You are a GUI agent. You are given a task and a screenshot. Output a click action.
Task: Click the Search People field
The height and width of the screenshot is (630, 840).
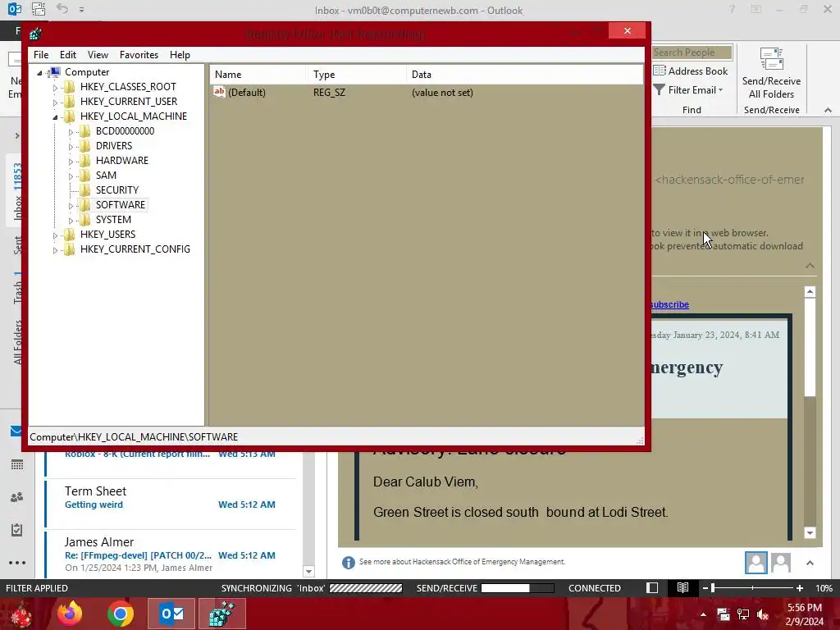(692, 52)
